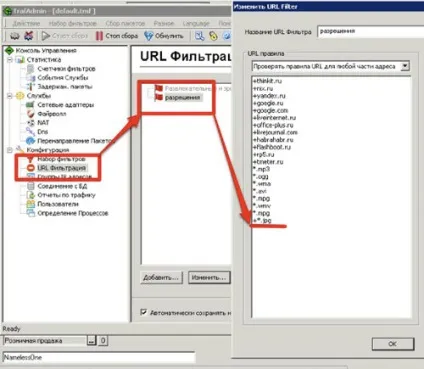Click the +google.ru rule line

268,103
